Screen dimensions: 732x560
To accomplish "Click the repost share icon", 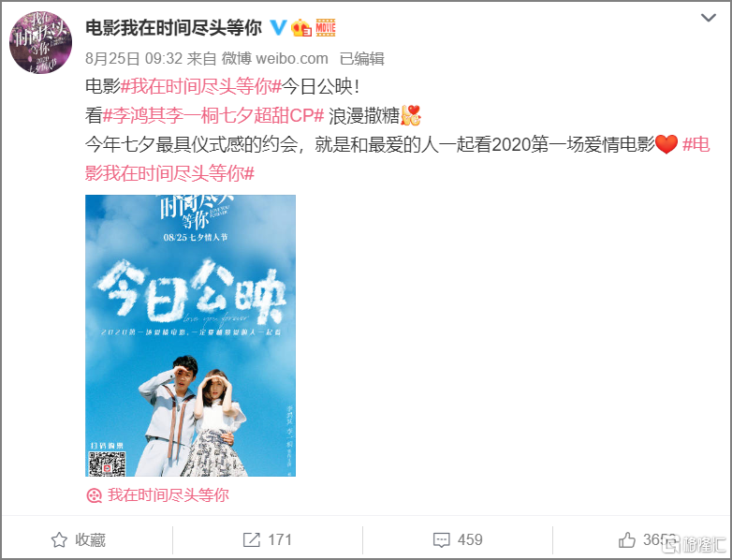I will [252, 539].
